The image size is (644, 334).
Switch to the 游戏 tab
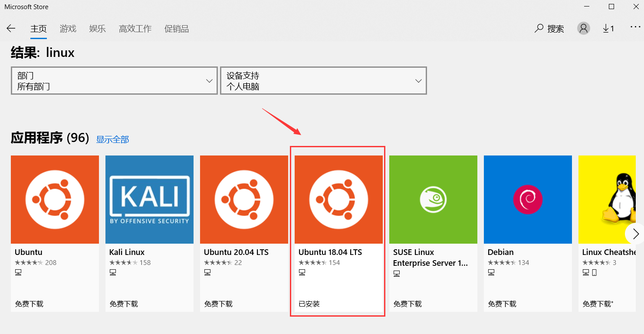pos(68,29)
